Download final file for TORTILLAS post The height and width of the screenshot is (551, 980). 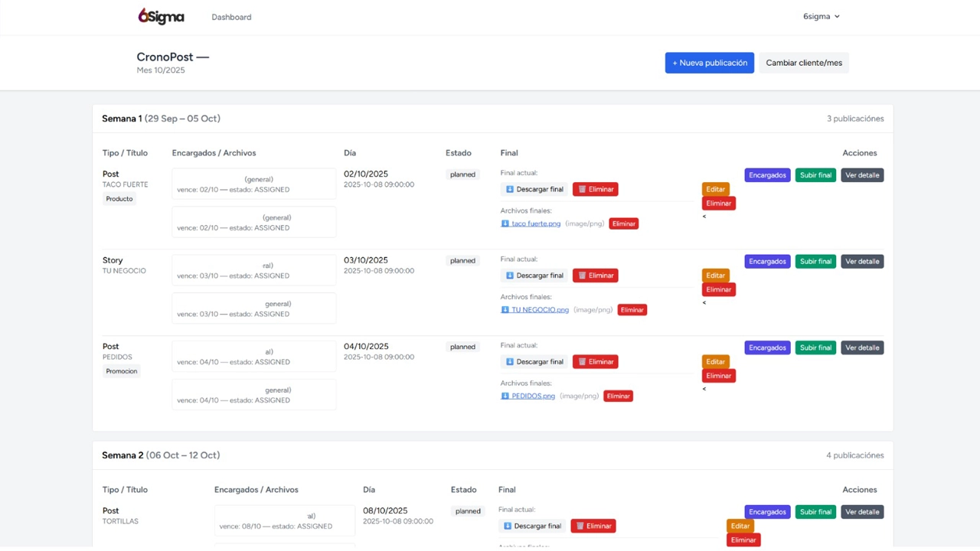(532, 527)
